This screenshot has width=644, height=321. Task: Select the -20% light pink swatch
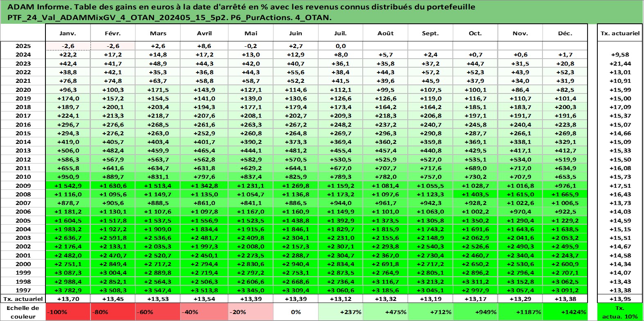click(251, 312)
